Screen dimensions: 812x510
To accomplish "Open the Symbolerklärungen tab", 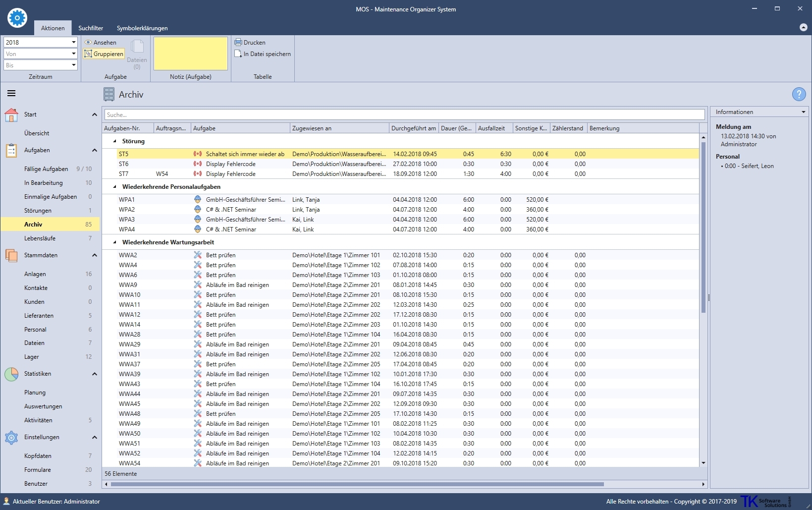I will tap(142, 28).
